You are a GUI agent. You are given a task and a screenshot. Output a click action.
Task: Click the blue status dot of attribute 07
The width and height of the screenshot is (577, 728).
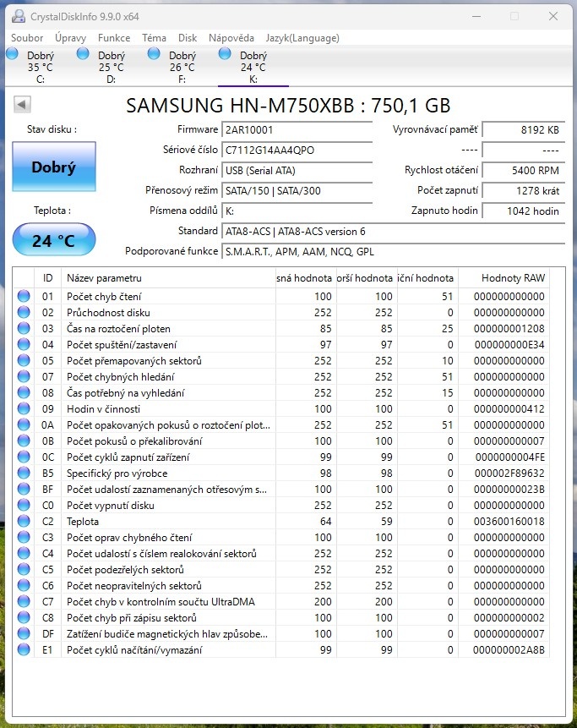point(24,376)
